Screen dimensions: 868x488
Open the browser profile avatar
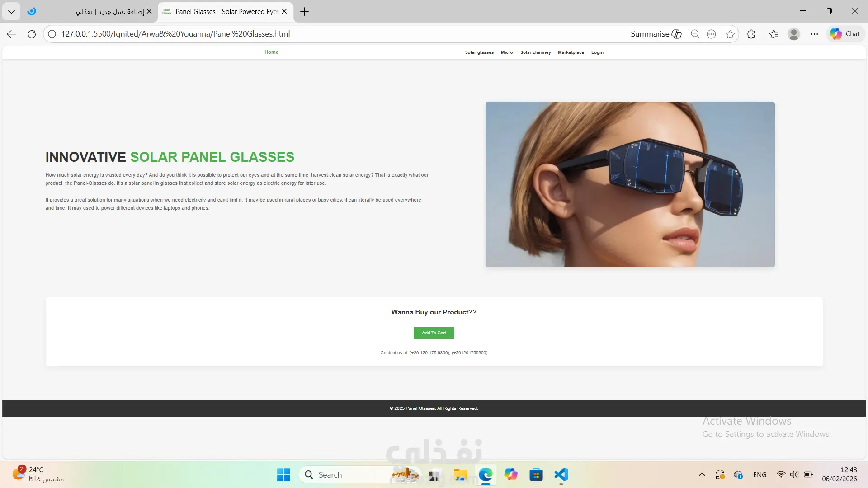(x=793, y=34)
